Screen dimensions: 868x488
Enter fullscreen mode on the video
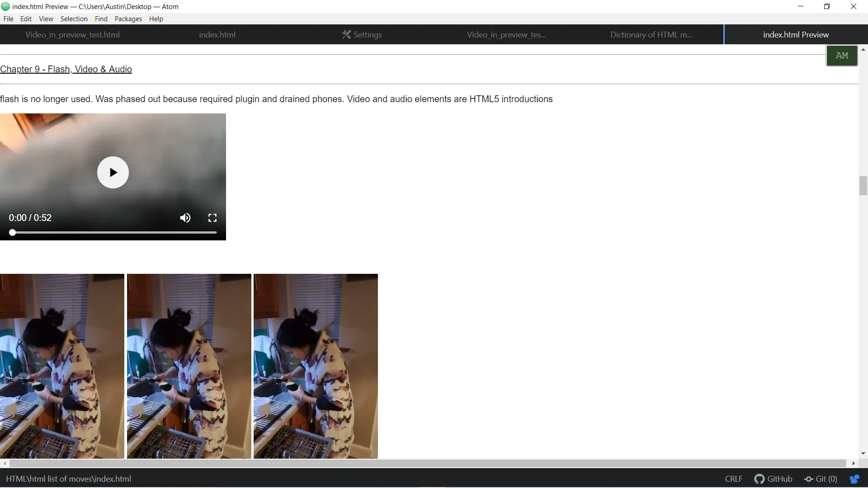212,218
